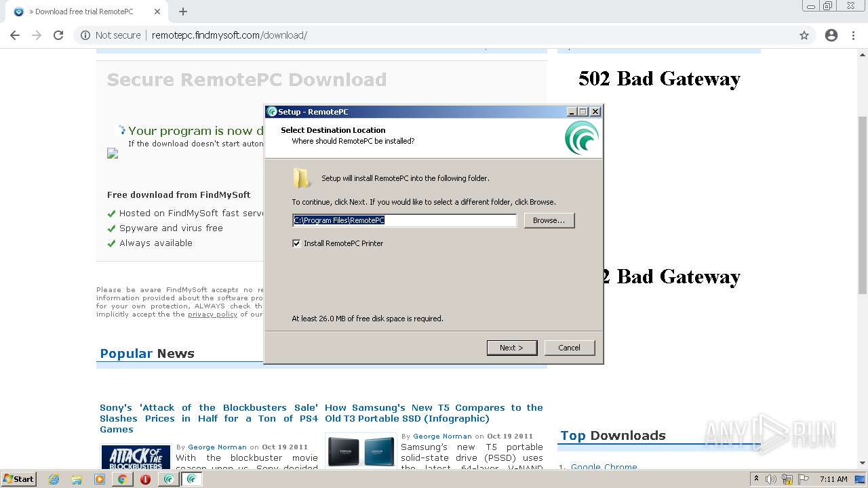Click the destination folder path field
The image size is (868, 488).
pyautogui.click(x=404, y=220)
